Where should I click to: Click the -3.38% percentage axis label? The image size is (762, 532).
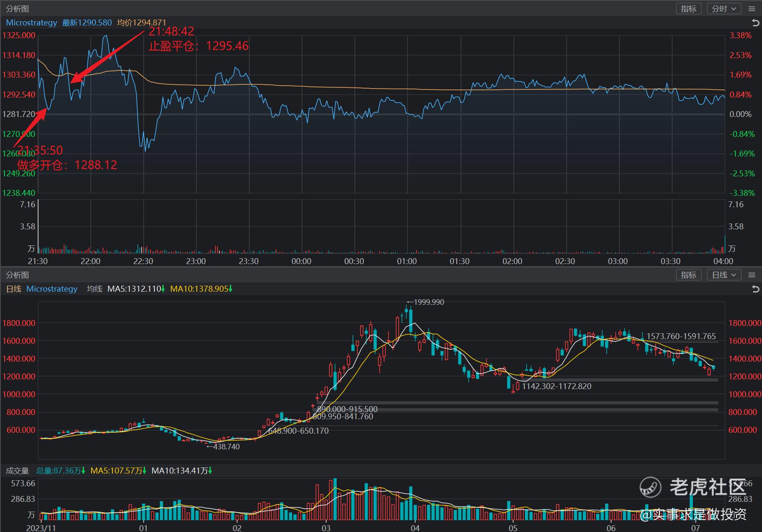tap(742, 193)
